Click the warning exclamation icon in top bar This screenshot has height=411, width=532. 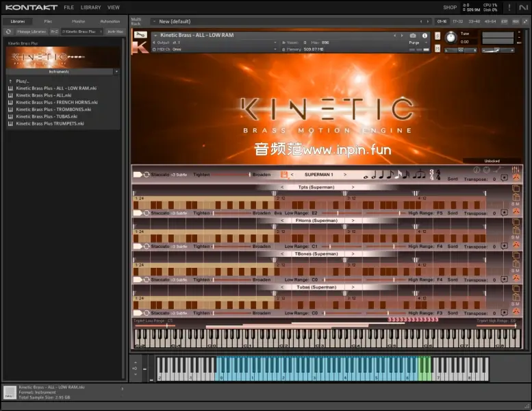pyautogui.click(x=509, y=8)
